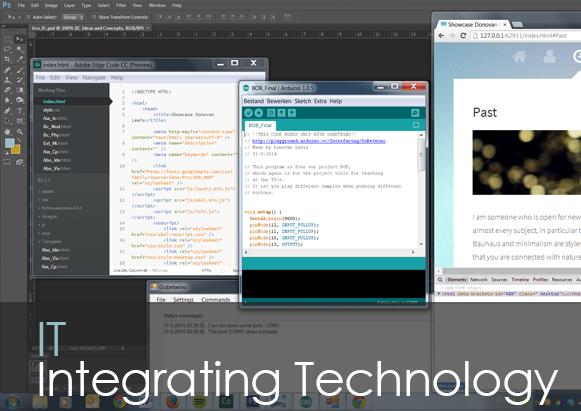Image resolution: width=581 pixels, height=411 pixels.
Task: Switch to the Network tab in DevTools
Action: [x=479, y=280]
